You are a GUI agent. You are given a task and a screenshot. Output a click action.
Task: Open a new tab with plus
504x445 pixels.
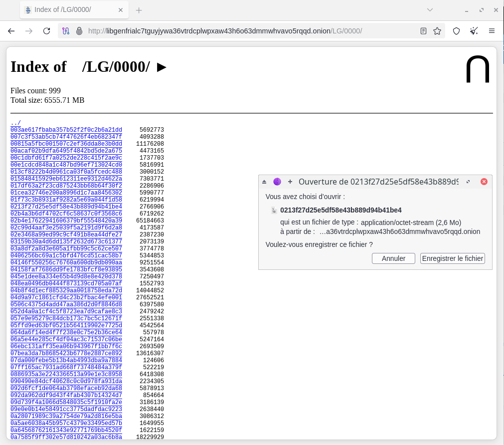pyautogui.click(x=139, y=10)
